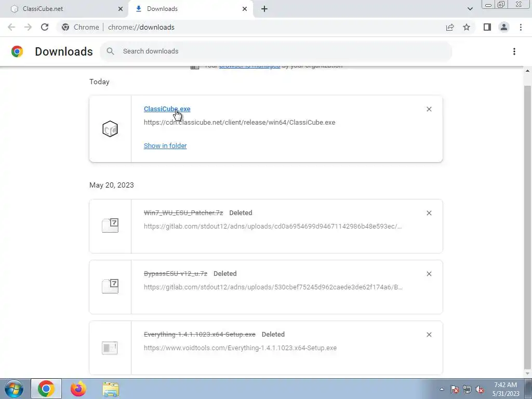The image size is (532, 399).
Task: Click the BypassESU-v12_u.7z archive icon
Action: click(x=110, y=286)
